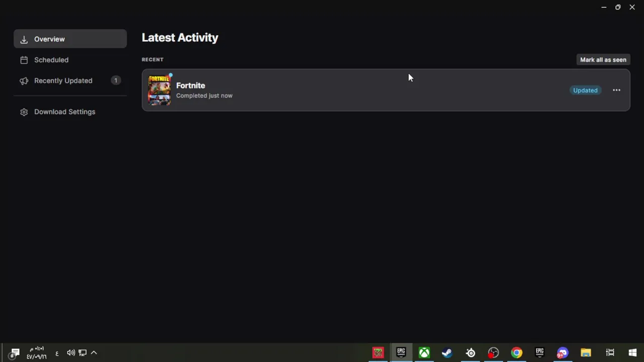
Task: Open SteelSeries app from taskbar
Action: click(470, 352)
